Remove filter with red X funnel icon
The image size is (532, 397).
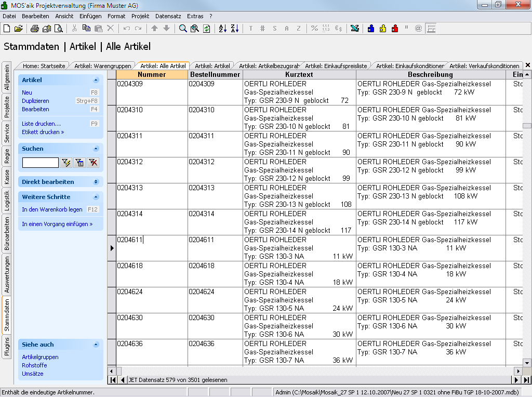pyautogui.click(x=93, y=163)
